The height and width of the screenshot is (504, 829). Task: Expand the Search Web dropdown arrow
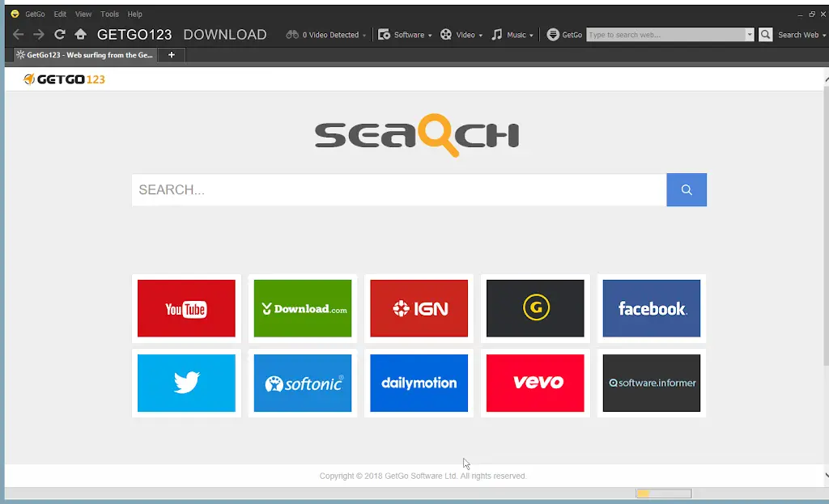click(823, 36)
